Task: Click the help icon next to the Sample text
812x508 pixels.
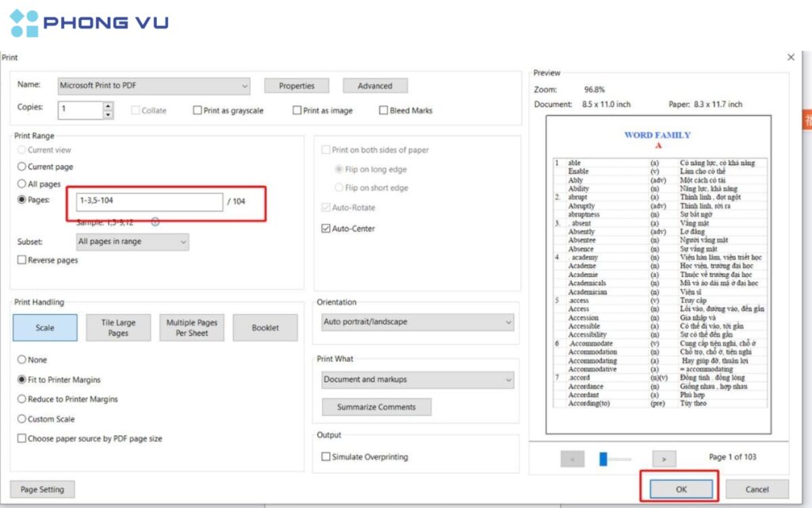Action: 155,222
